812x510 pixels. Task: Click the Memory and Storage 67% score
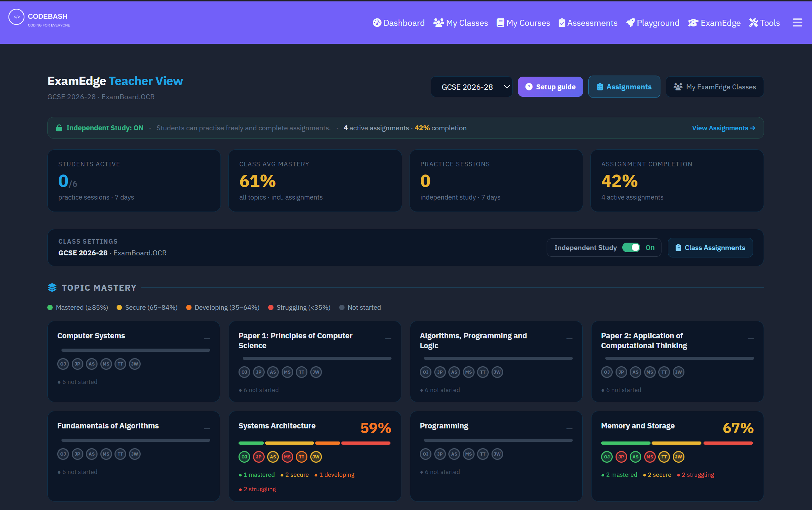pos(738,428)
